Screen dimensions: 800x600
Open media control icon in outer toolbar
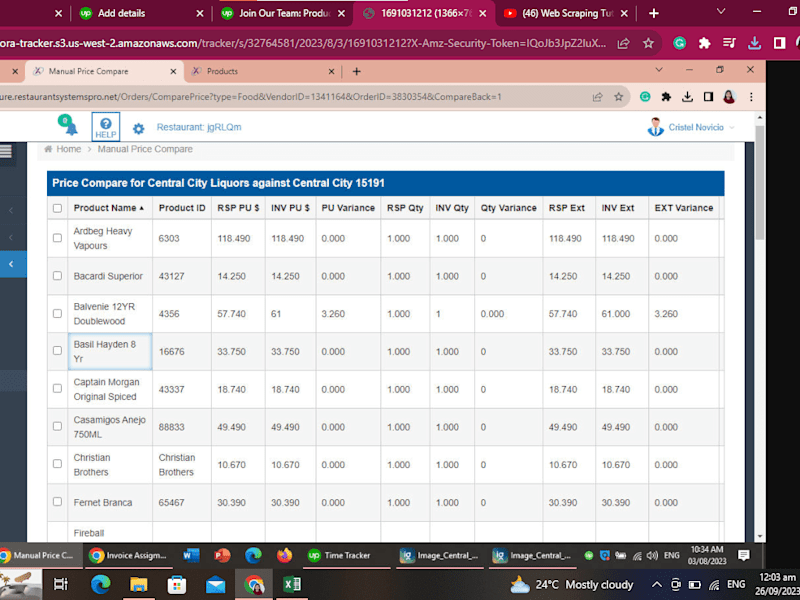click(730, 43)
